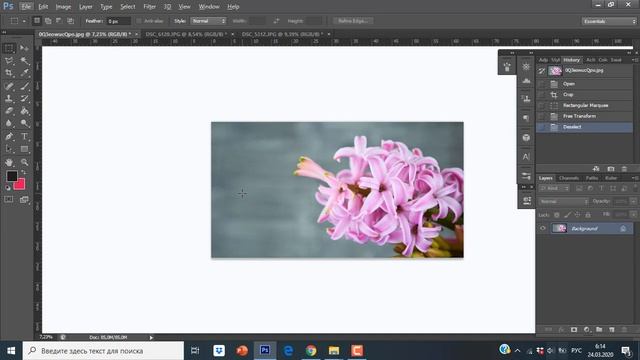Open the Opacity slider dropdown

coord(633,202)
